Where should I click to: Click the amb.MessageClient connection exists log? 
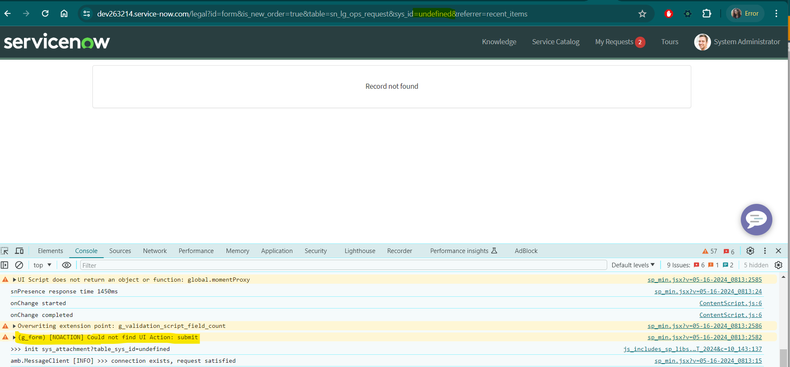123,360
